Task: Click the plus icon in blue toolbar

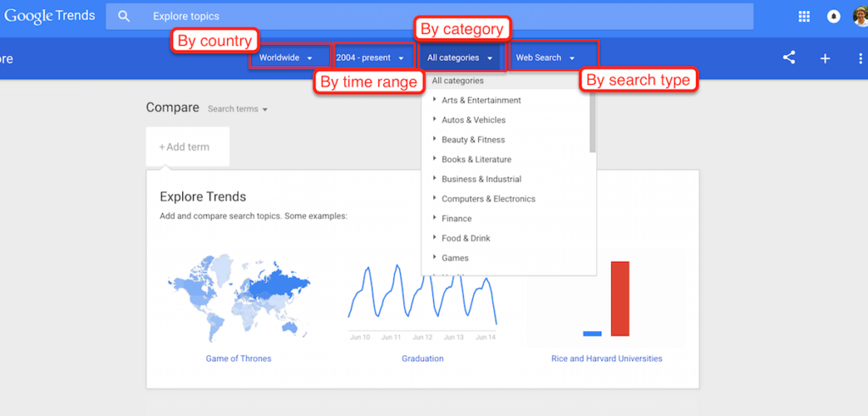Action: [825, 58]
